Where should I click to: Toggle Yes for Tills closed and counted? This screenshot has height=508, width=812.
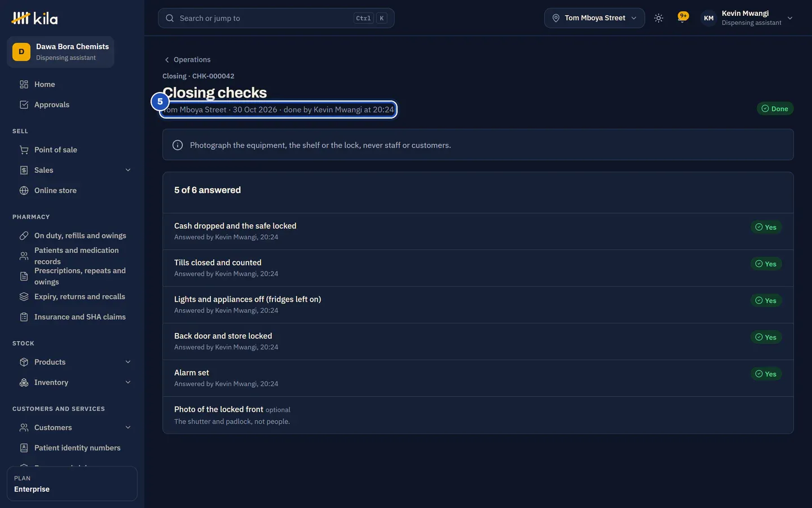pos(766,264)
